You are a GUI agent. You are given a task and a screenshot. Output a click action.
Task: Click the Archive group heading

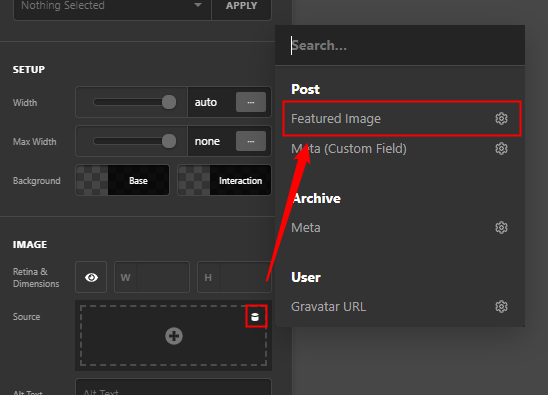[316, 198]
